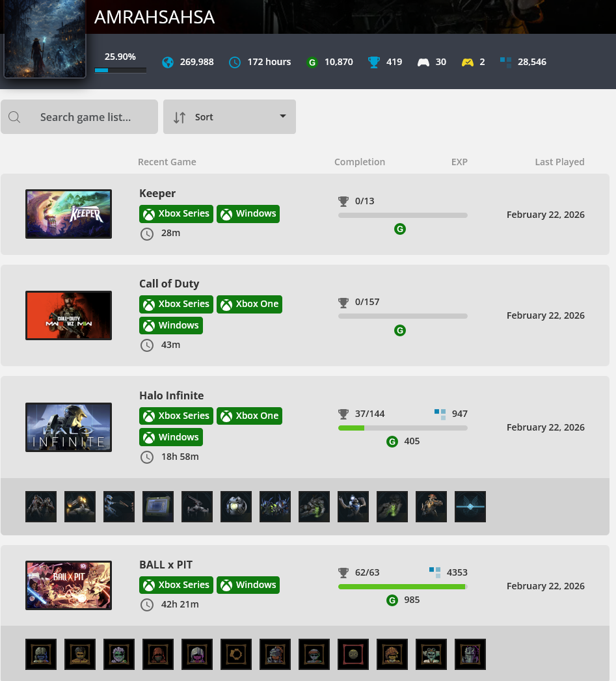The width and height of the screenshot is (616, 681).
Task: Click the Completion column header
Action: 360,162
